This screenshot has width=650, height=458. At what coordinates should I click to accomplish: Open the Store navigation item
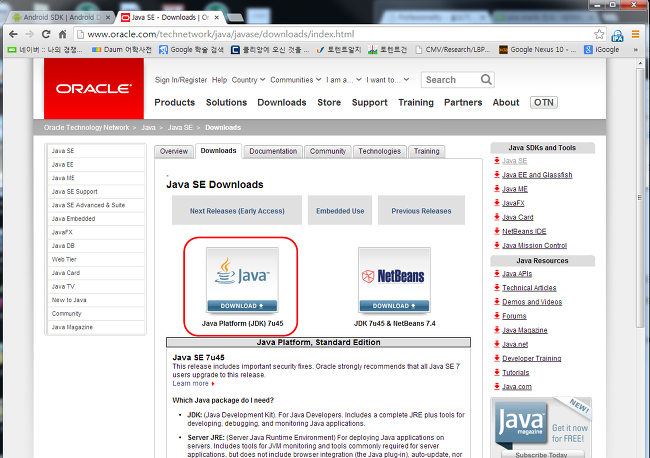tap(329, 102)
